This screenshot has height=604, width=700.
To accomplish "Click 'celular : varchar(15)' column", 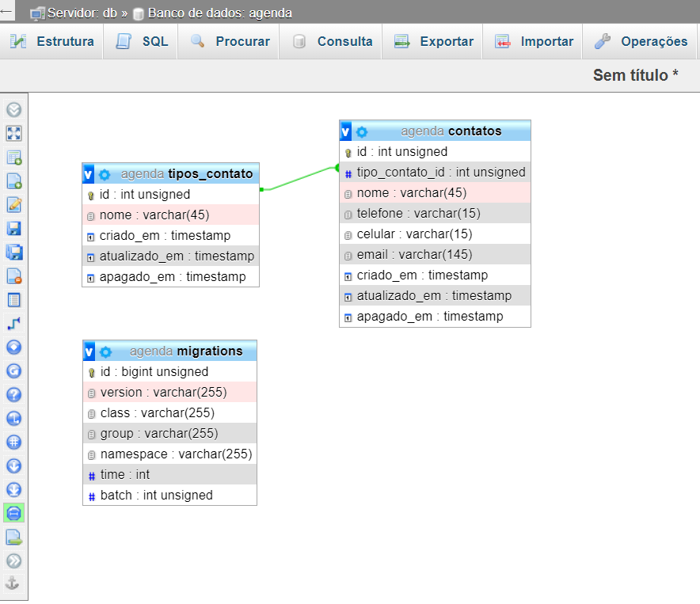I will pos(436,234).
